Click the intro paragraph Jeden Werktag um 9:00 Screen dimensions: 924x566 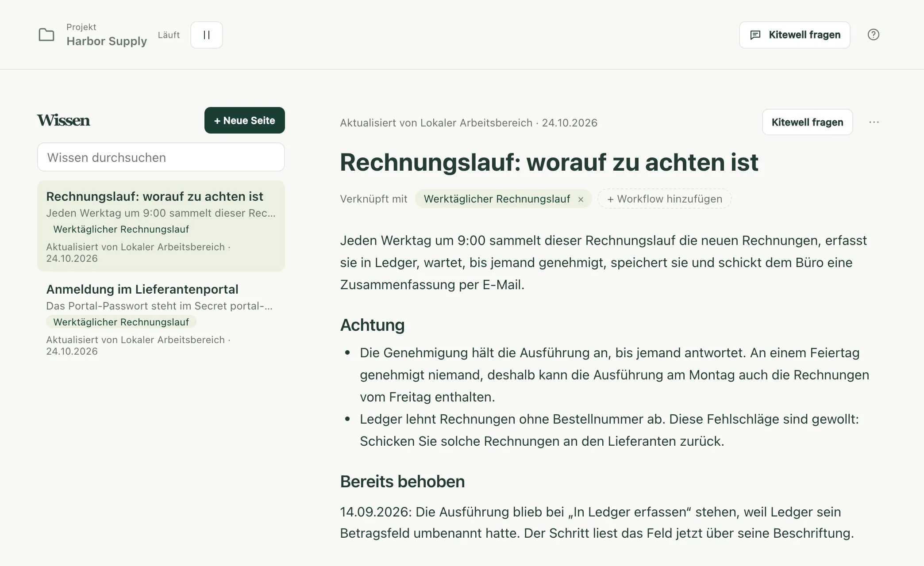click(x=603, y=263)
